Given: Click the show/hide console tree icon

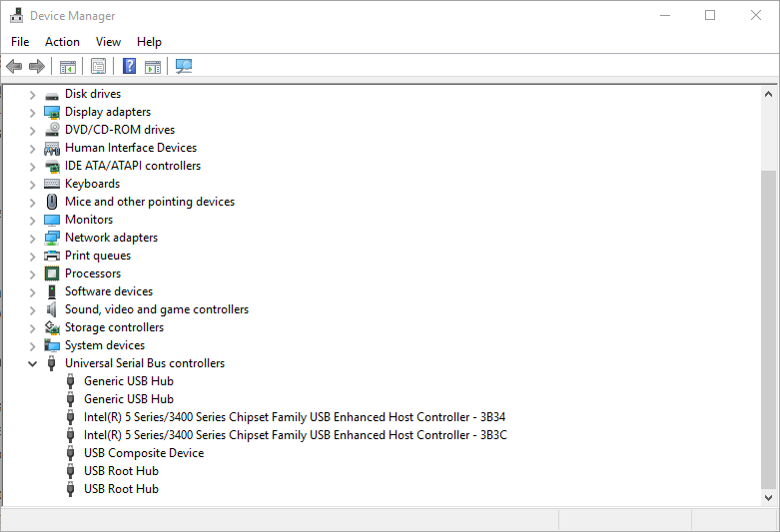Looking at the screenshot, I should pos(68,66).
